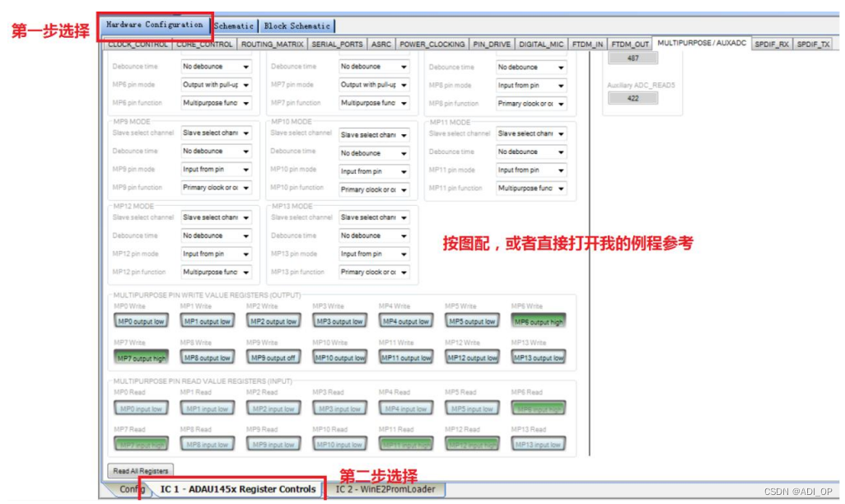Open the MP10 pin function dropdown

click(374, 189)
